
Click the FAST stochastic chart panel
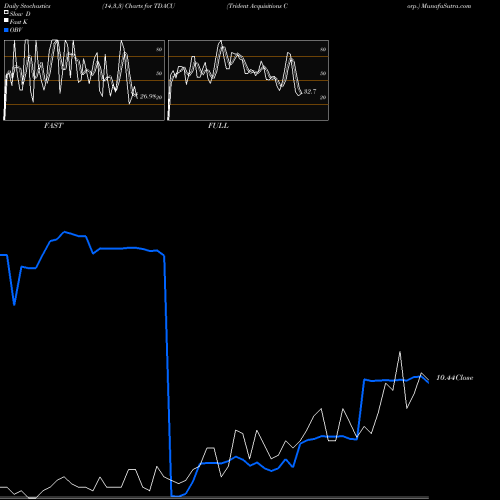pyautogui.click(x=84, y=80)
